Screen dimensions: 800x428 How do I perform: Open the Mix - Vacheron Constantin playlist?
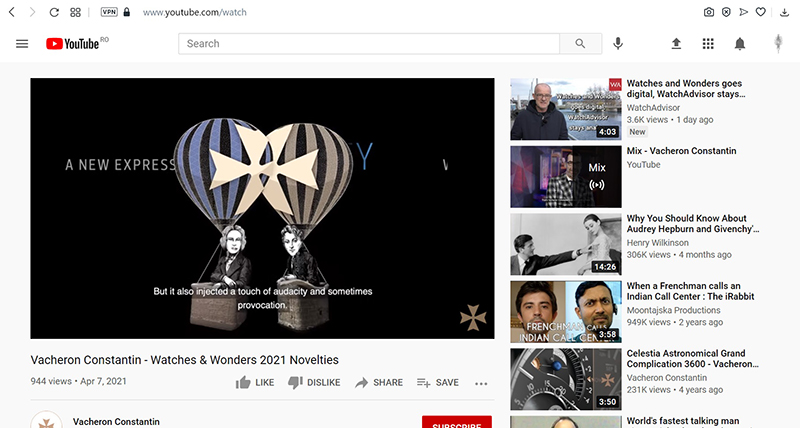point(565,176)
